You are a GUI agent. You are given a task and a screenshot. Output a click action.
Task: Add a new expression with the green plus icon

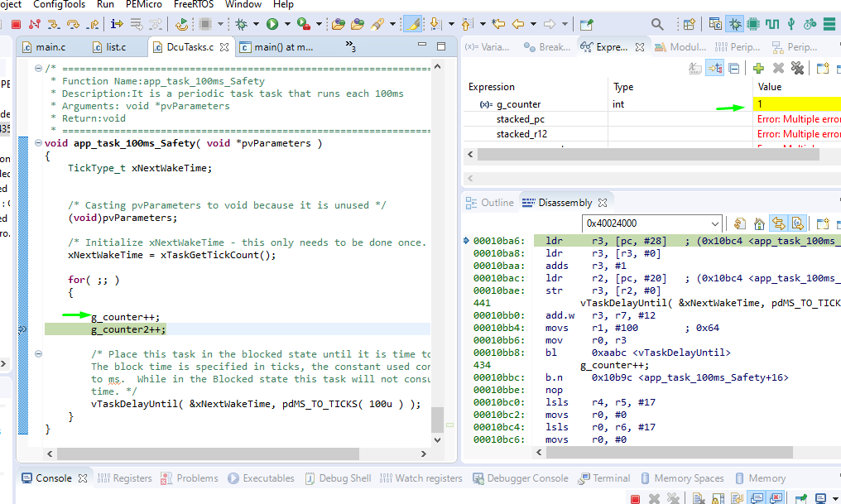point(758,69)
